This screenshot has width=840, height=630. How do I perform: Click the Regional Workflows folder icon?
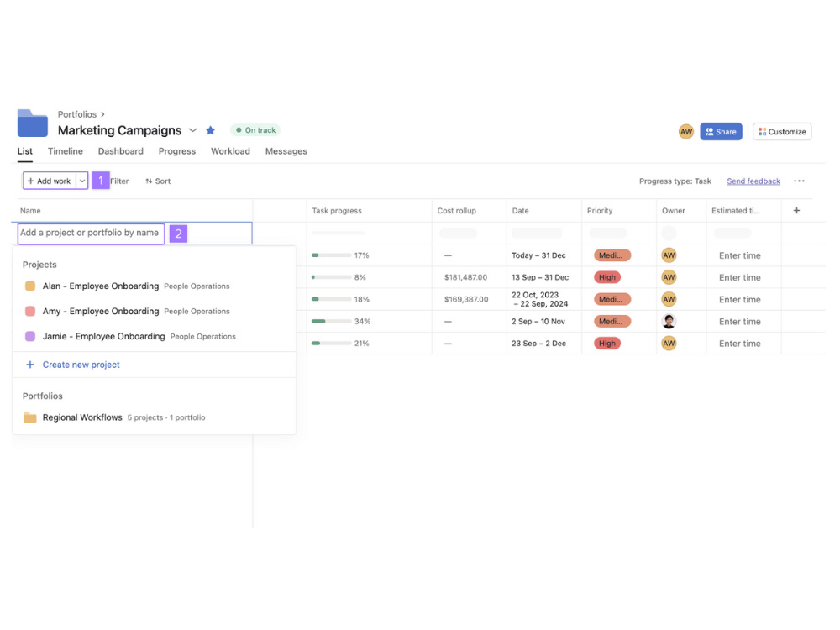(x=30, y=417)
